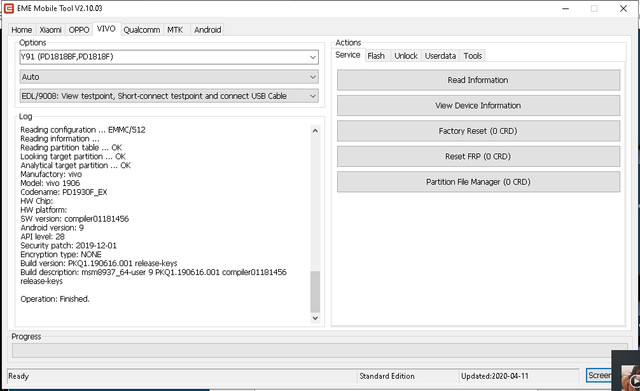The image size is (640, 391).
Task: Click 'Manufactory: vivo' log line
Action: click(51, 174)
